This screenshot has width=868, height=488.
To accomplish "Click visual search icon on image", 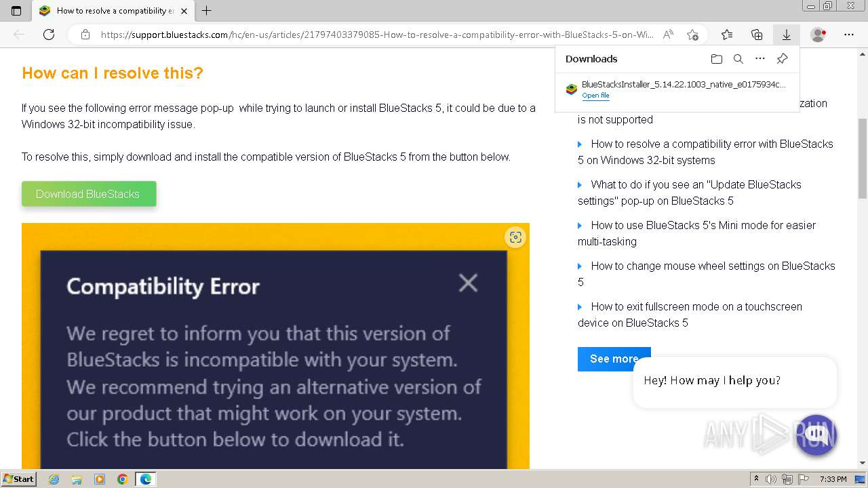I will (515, 237).
